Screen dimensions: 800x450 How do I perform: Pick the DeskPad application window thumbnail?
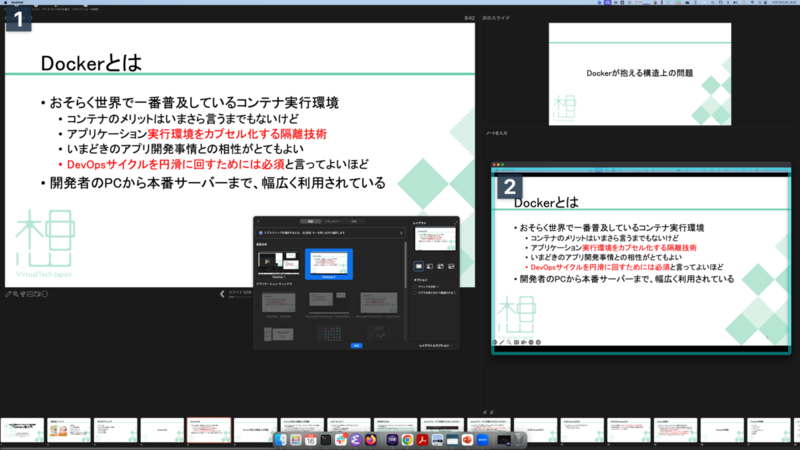coord(279,303)
